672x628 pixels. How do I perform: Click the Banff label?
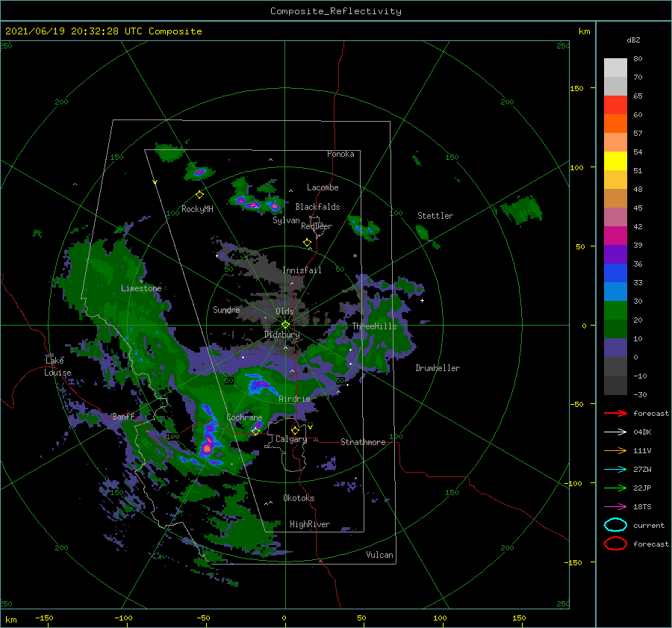click(x=123, y=416)
